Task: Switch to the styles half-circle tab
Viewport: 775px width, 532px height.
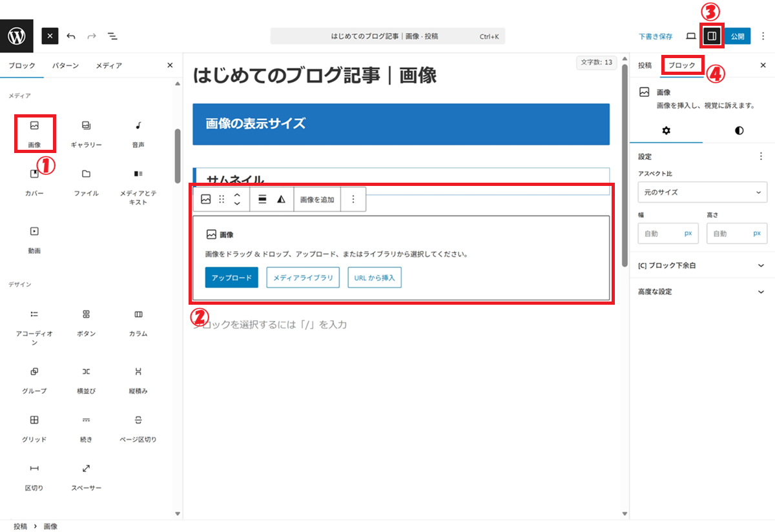Action: point(739,130)
